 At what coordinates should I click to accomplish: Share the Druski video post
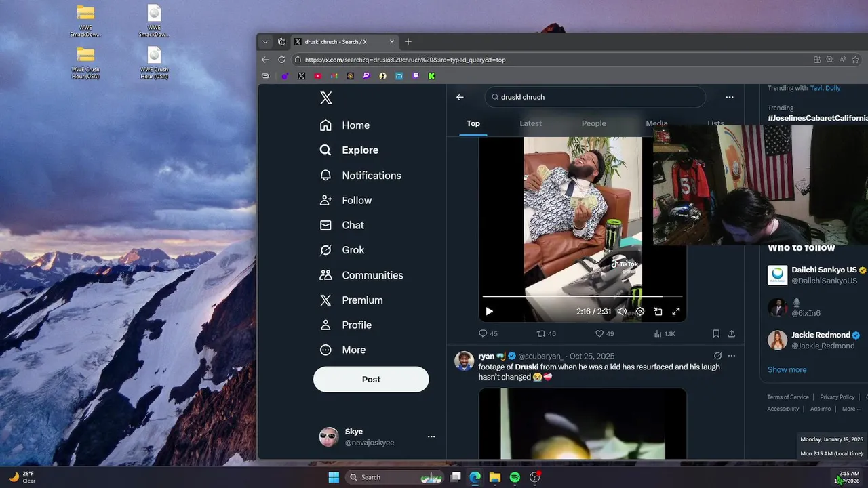(x=732, y=333)
